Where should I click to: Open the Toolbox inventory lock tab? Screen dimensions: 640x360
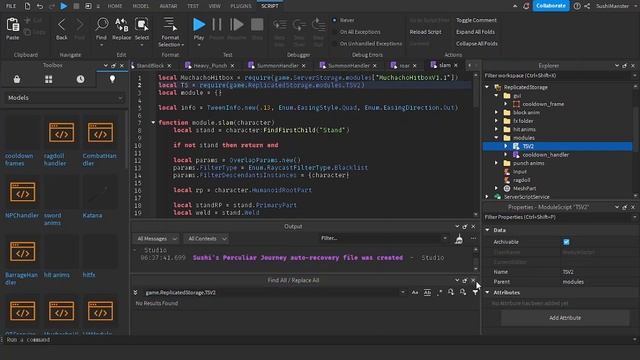(17, 79)
